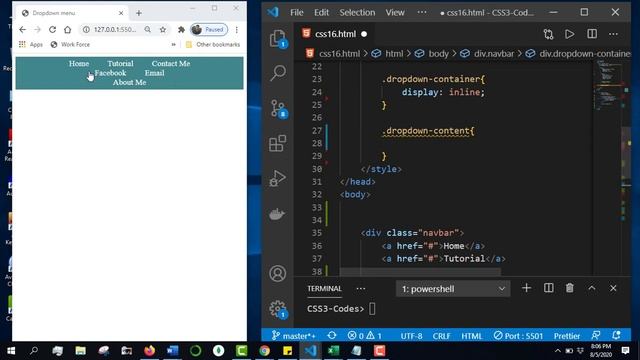Click the About Me link on page
640x360 pixels.
[x=129, y=82]
